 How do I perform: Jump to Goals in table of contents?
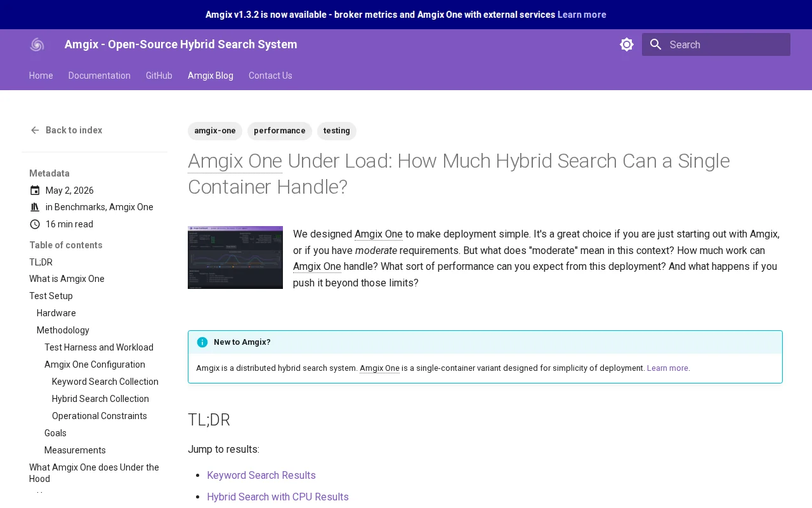tap(55, 433)
